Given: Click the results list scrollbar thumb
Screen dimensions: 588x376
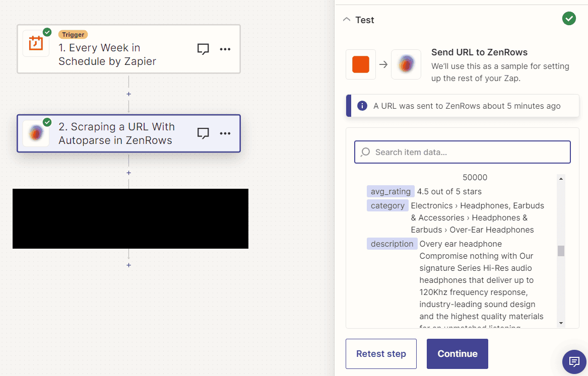Looking at the screenshot, I should (561, 251).
